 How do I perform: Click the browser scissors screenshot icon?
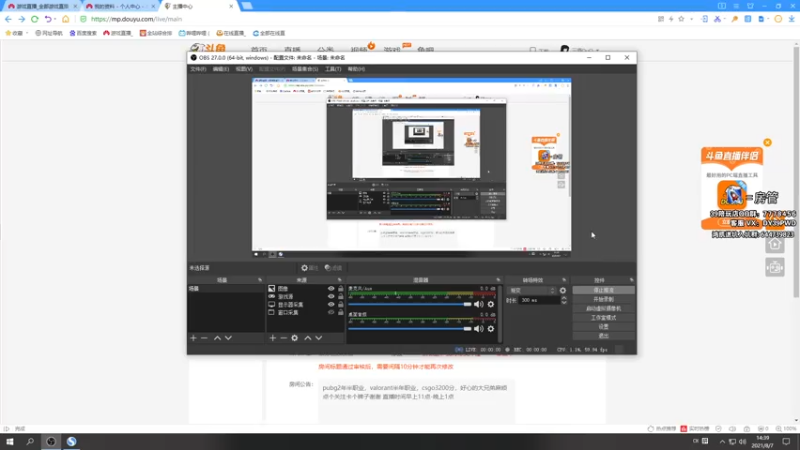[x=717, y=19]
